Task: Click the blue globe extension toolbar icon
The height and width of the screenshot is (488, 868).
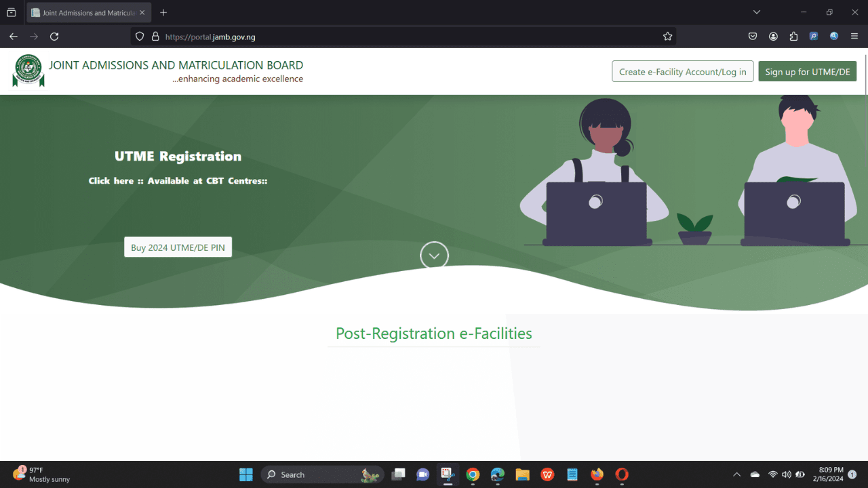Action: 834,37
